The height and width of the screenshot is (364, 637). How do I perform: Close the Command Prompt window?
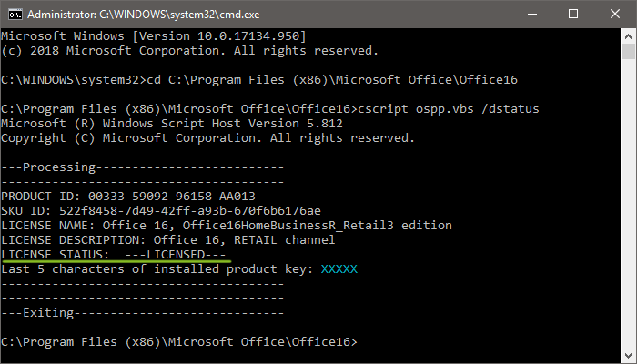[x=614, y=14]
